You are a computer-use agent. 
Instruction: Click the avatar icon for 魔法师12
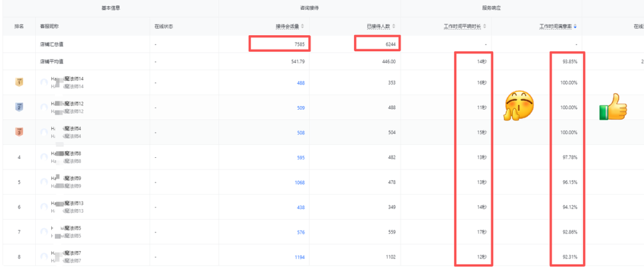pos(44,107)
